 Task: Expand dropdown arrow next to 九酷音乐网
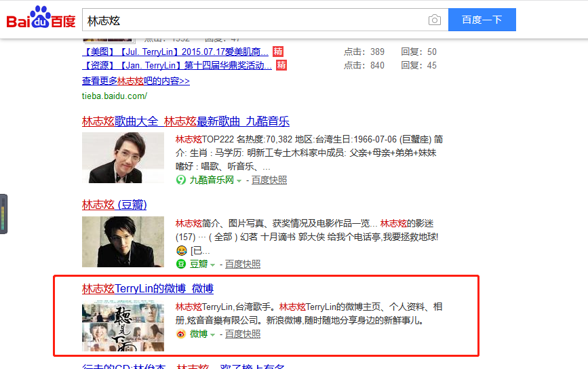(239, 180)
